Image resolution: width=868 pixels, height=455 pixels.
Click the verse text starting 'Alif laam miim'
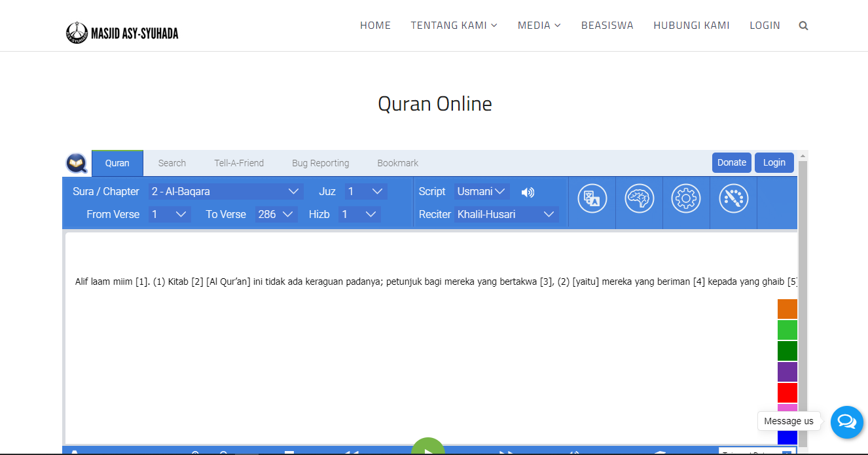pos(436,282)
